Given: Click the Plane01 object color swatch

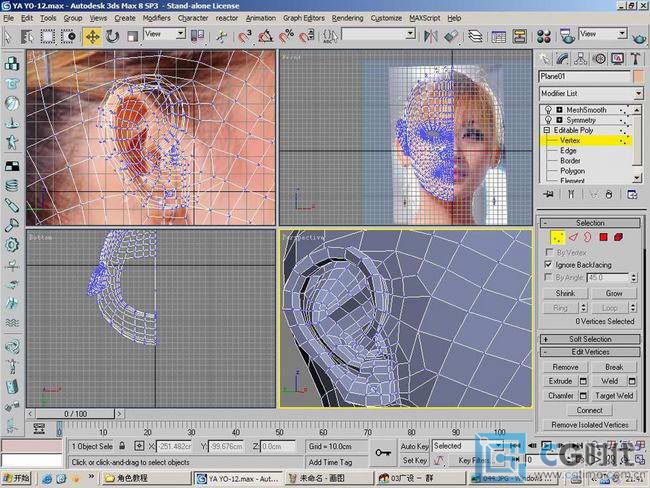Looking at the screenshot, I should [638, 77].
